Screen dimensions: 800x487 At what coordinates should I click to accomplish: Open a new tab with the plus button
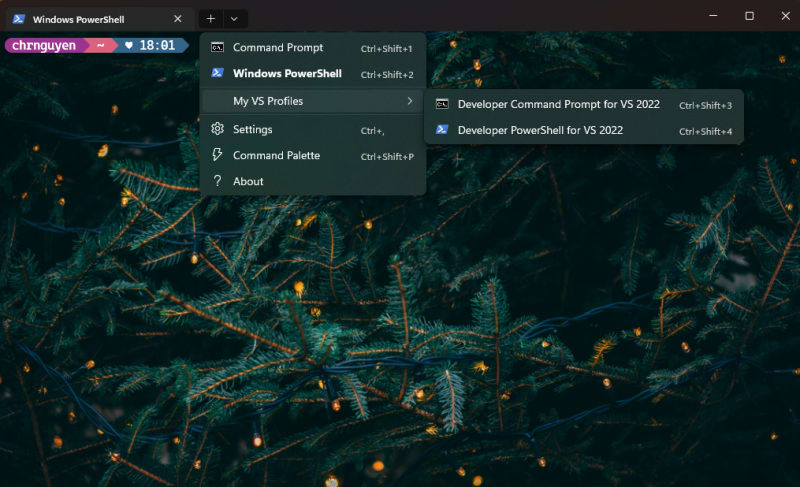pyautogui.click(x=210, y=18)
